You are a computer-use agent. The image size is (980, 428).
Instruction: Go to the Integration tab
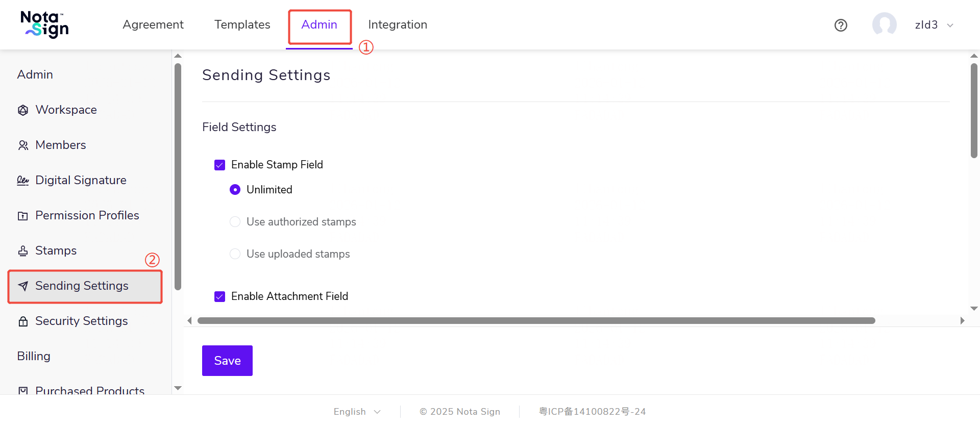(x=397, y=24)
